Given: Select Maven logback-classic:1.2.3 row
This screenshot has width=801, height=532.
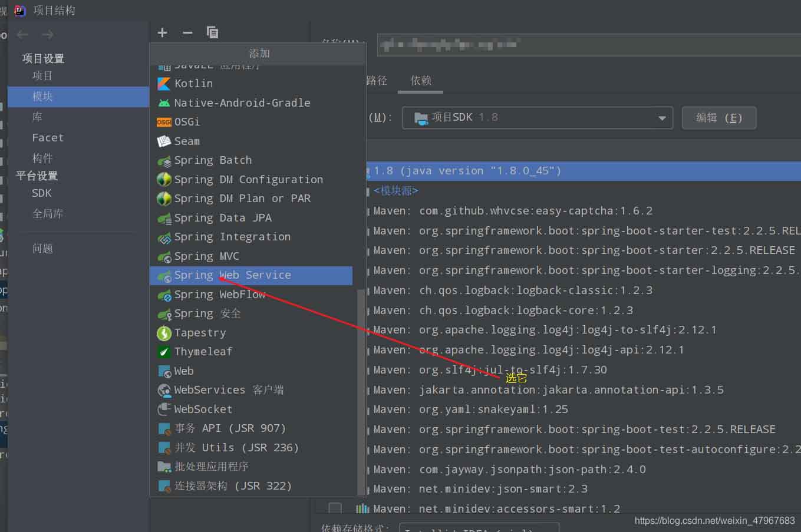Looking at the screenshot, I should (x=584, y=290).
